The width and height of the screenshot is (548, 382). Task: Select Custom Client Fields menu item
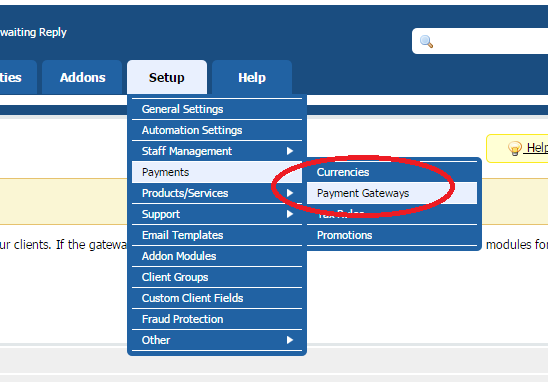pyautogui.click(x=217, y=298)
